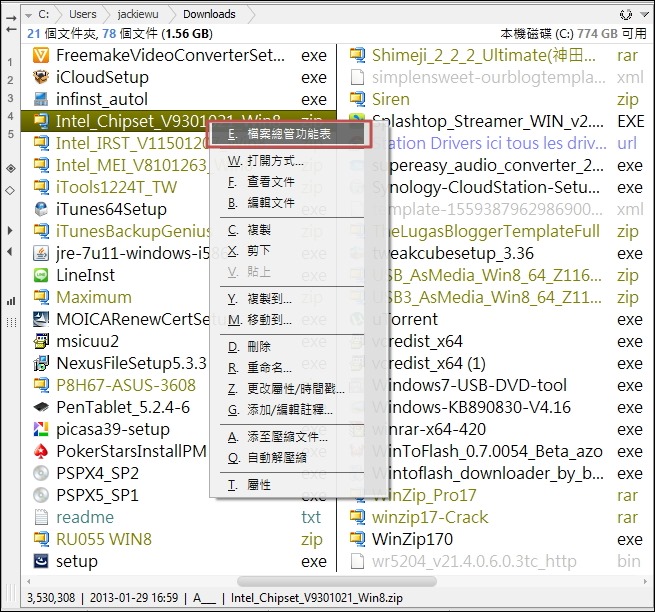Select the WinToFlash_0.7.0054_Beta_azo file
This screenshot has height=612, width=655.
point(487,451)
